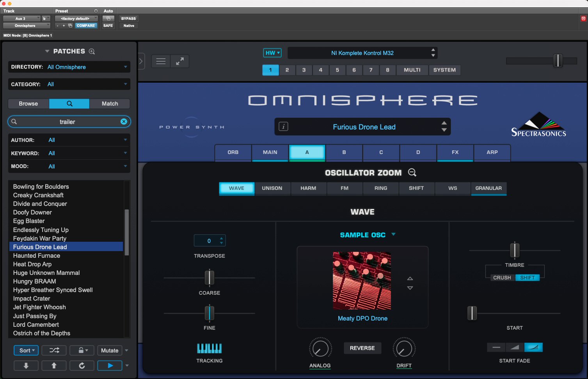Toggle the keyboard Tracking button

(209, 348)
